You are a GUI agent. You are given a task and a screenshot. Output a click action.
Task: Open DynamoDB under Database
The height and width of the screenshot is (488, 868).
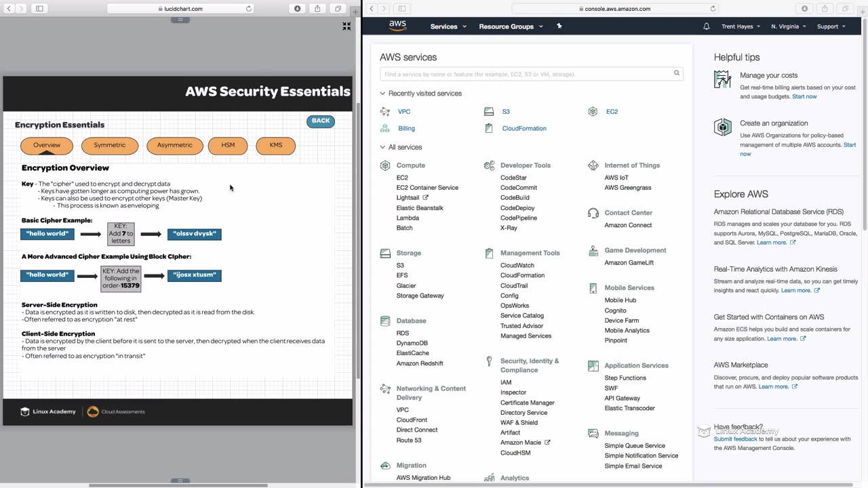(x=412, y=343)
